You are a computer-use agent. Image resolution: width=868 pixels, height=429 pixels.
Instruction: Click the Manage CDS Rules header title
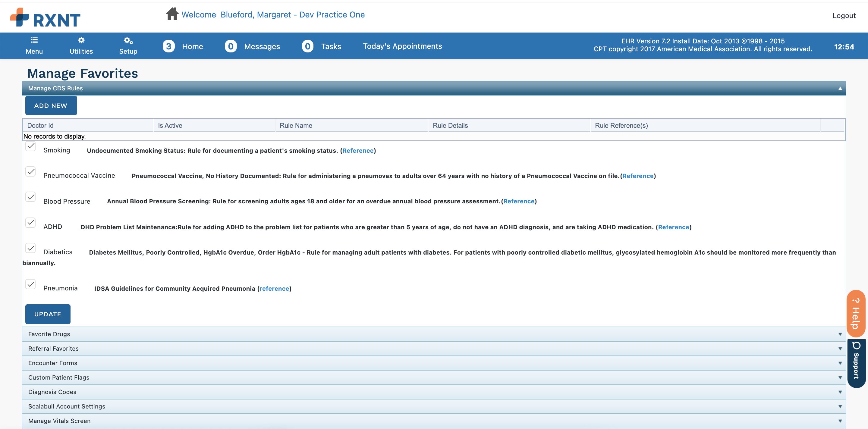(x=55, y=88)
